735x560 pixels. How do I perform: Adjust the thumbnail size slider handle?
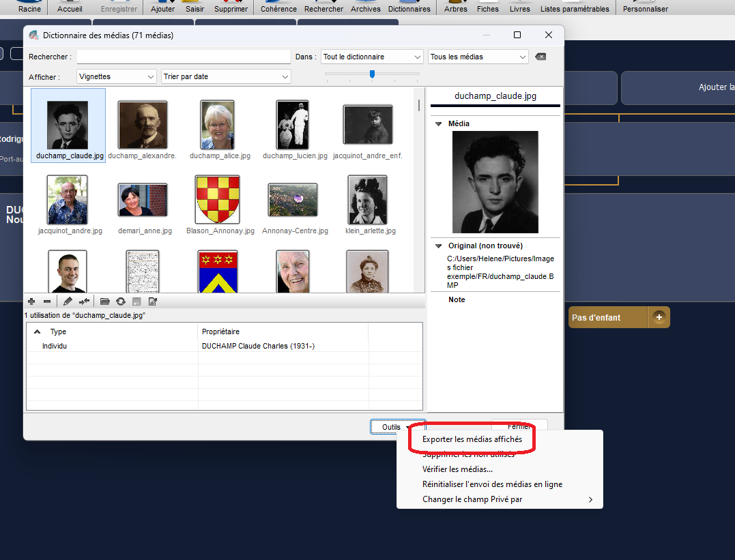pos(372,74)
